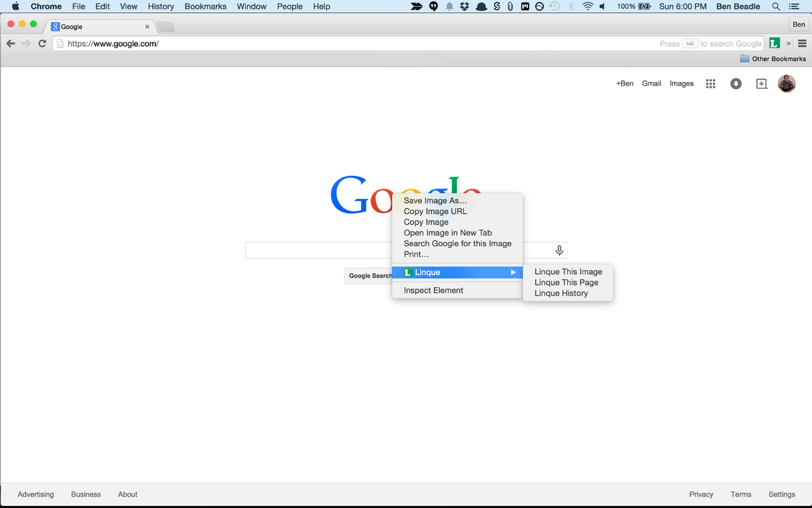
Task: Choose Search Google for this Image
Action: tap(457, 244)
